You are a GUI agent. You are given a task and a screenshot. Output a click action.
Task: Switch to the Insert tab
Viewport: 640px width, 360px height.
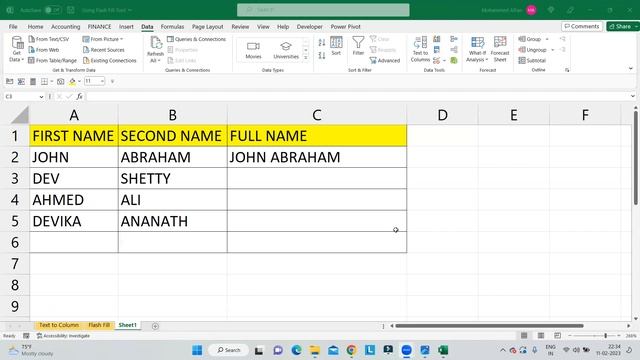(126, 27)
